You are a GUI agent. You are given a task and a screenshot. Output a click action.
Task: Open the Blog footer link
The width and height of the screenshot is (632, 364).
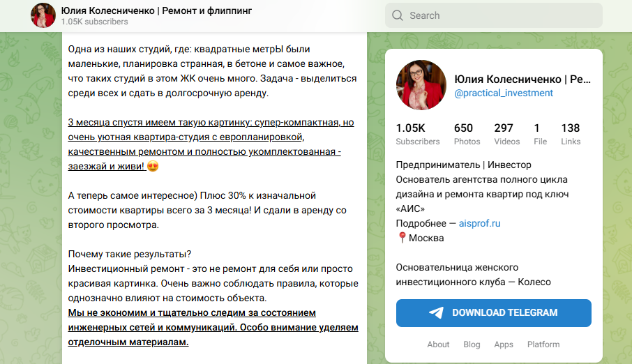pos(472,344)
